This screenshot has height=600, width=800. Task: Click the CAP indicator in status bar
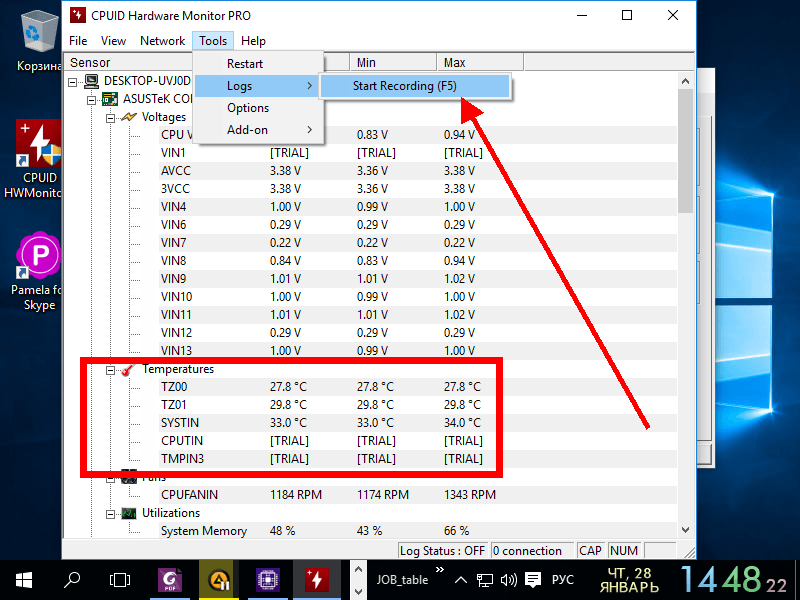click(x=590, y=551)
